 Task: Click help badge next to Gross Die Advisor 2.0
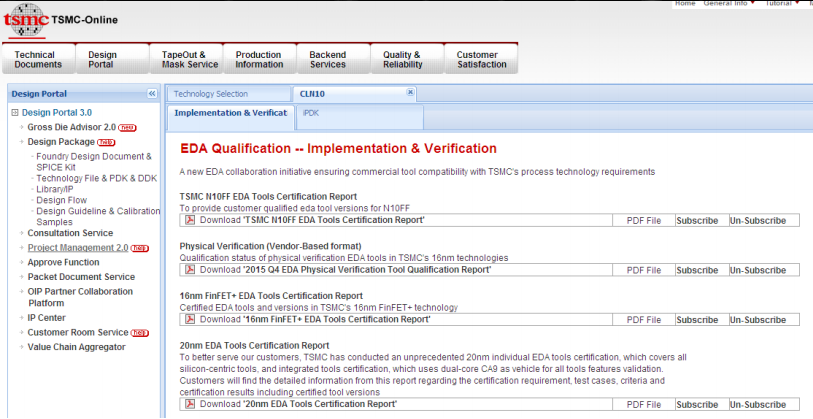(128, 128)
